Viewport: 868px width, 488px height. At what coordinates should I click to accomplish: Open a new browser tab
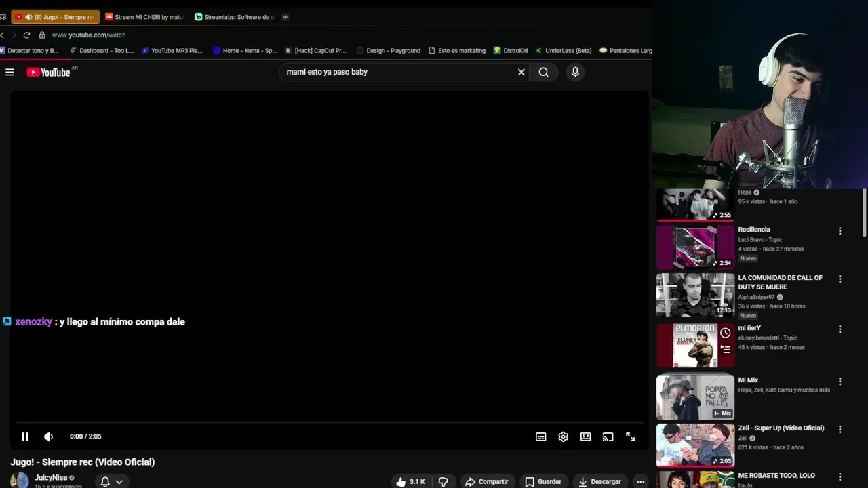tap(285, 17)
